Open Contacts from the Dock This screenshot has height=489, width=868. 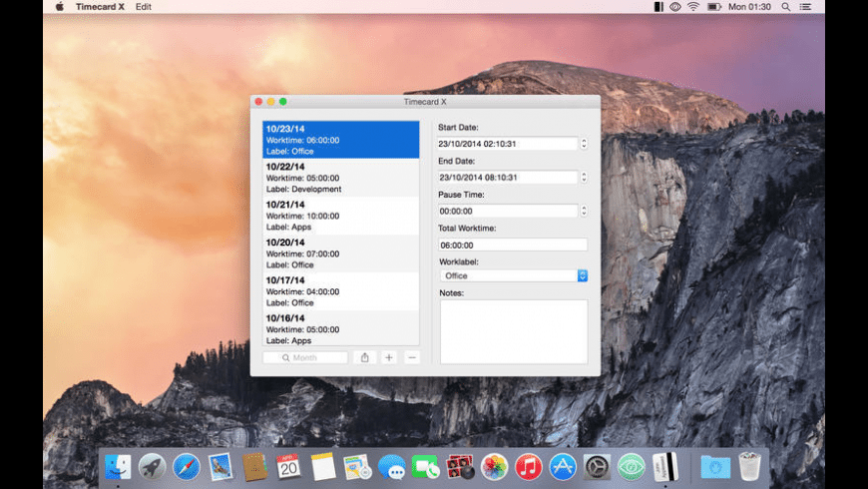tap(254, 467)
